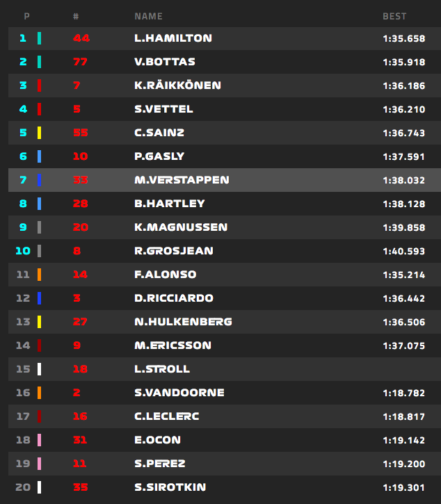Select the L.STROLL driver name
This screenshot has height=504, width=441.
point(162,369)
